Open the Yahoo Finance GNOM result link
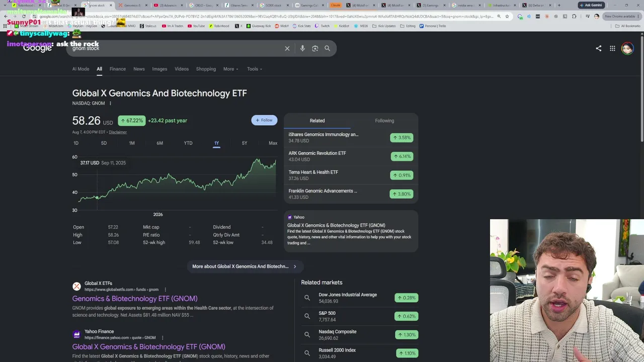Viewport: 644px width, 362px height. tap(148, 347)
